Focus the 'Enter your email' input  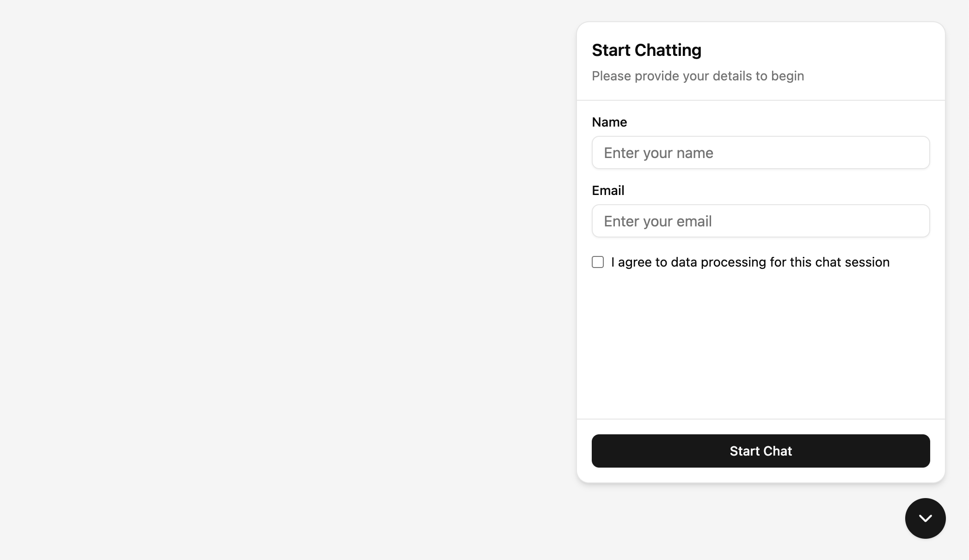[x=760, y=221]
